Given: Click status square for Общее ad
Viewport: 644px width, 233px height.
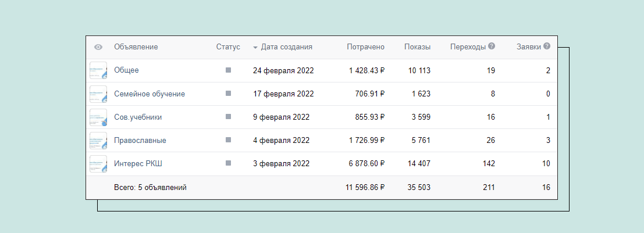Looking at the screenshot, I should (228, 70).
